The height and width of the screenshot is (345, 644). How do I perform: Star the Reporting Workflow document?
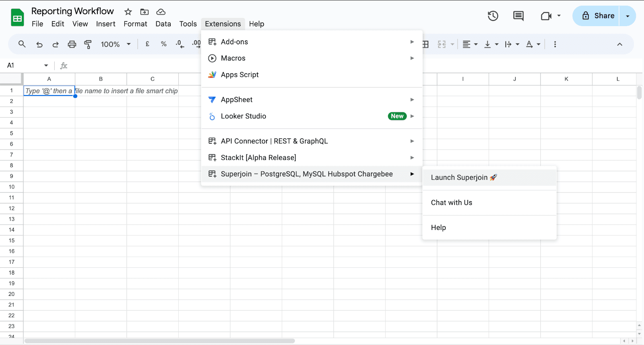pos(128,12)
